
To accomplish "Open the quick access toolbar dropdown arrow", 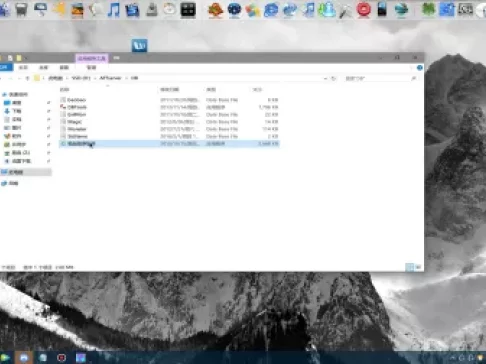I will click(26, 58).
